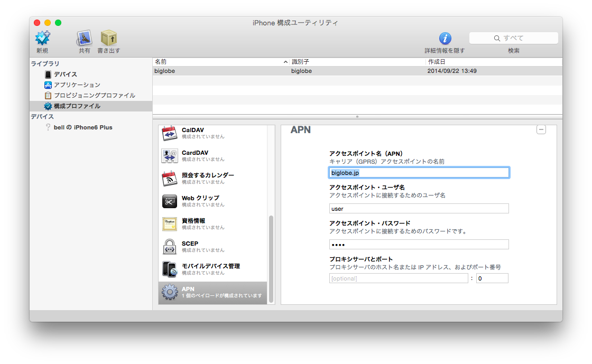Click the APN heading in detail pane
Screen dimensions: 592x364
(301, 130)
